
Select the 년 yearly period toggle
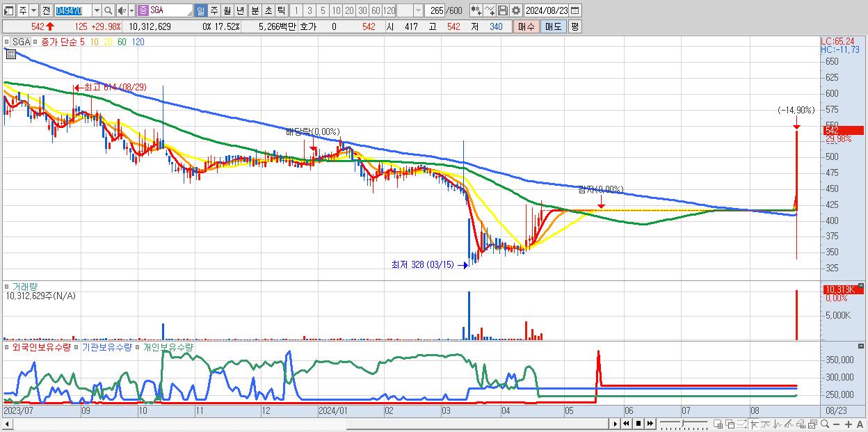(x=240, y=10)
